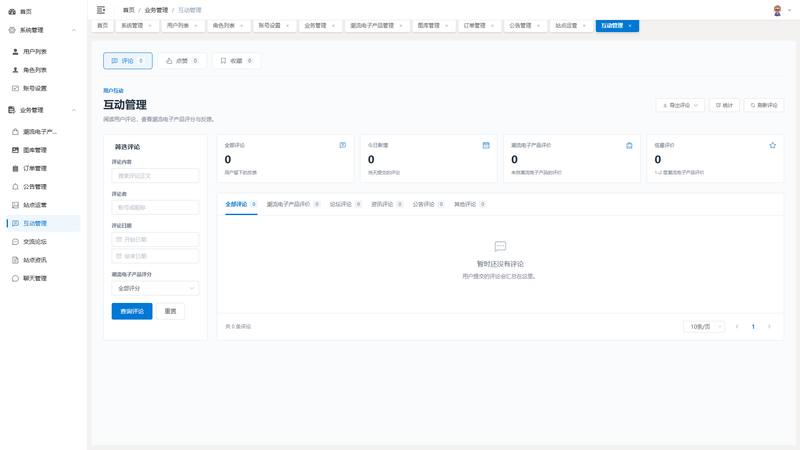Viewport: 800px width, 450px height.
Task: Open 潮流电子产品 management in the sidebar
Action: coord(44,132)
